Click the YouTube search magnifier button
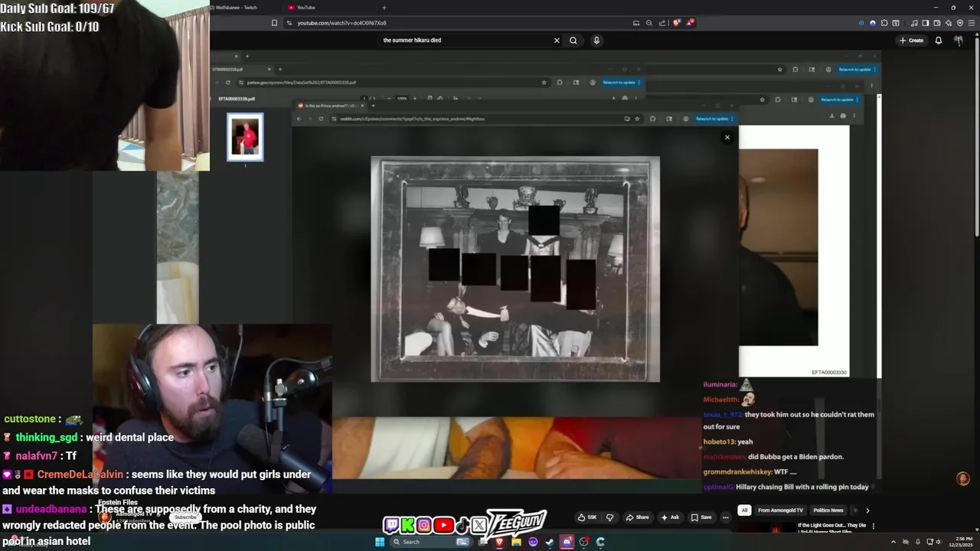Image resolution: width=980 pixels, height=551 pixels. 573,41
